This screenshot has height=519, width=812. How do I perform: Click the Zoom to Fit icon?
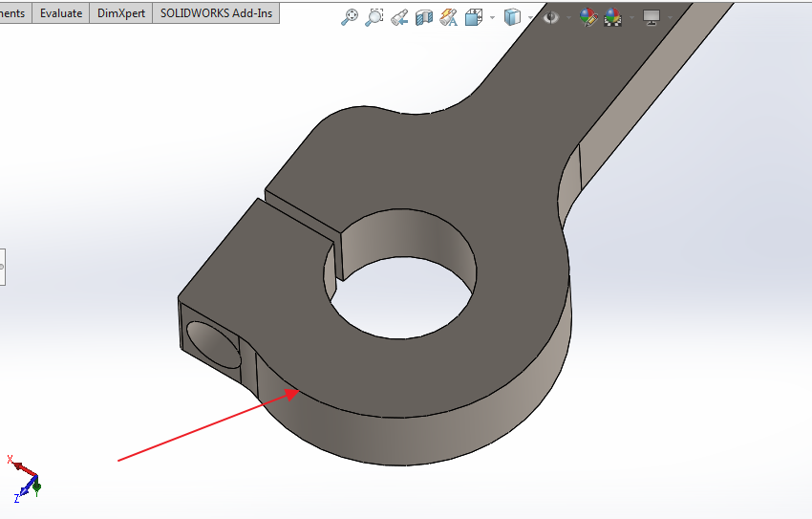point(350,17)
